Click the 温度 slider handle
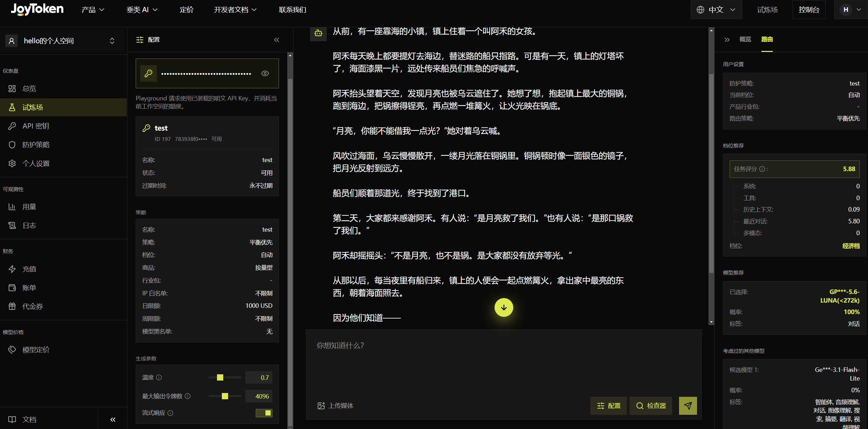Screen dimensions: 868x429 tap(220, 377)
